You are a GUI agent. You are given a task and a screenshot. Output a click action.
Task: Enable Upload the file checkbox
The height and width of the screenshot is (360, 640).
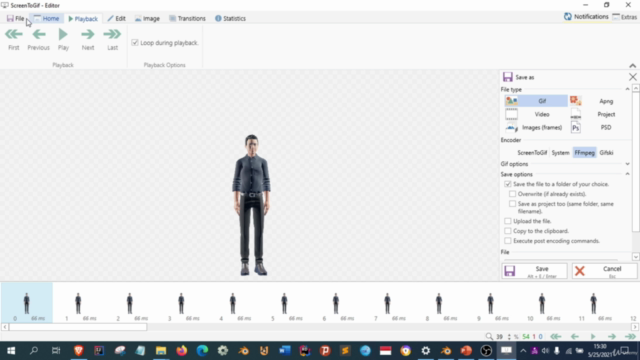point(508,221)
